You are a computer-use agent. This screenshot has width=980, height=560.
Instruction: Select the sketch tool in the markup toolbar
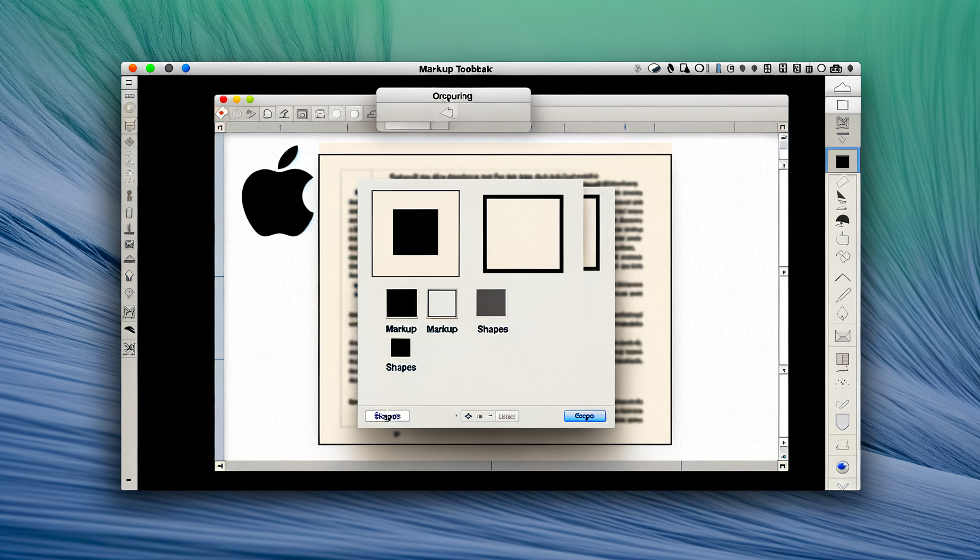(250, 114)
